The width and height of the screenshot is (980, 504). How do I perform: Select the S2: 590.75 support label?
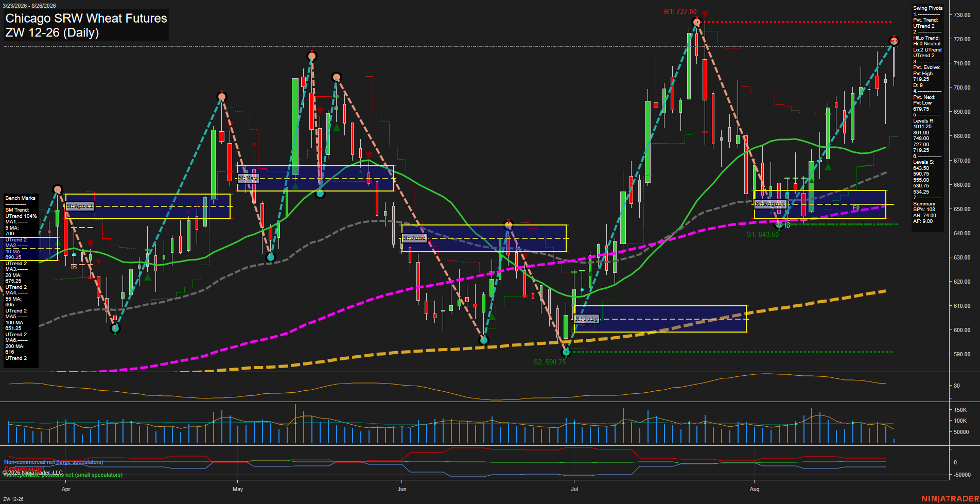[549, 362]
